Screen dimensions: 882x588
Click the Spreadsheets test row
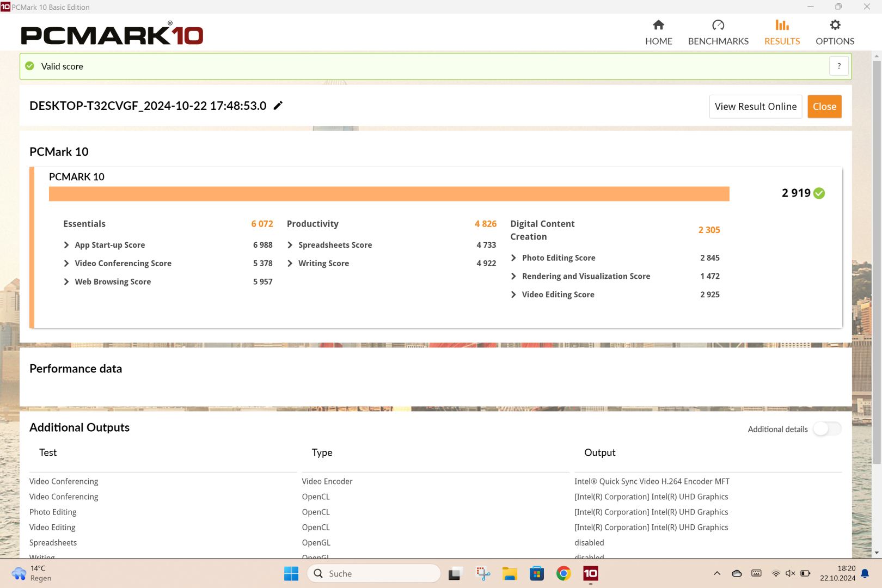pos(53,542)
